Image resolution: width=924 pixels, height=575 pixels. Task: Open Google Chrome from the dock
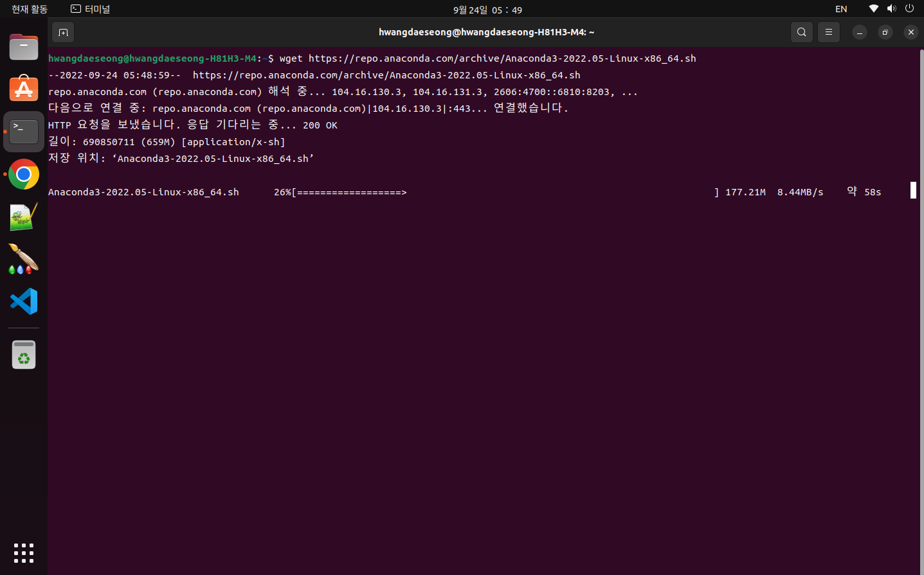[24, 174]
